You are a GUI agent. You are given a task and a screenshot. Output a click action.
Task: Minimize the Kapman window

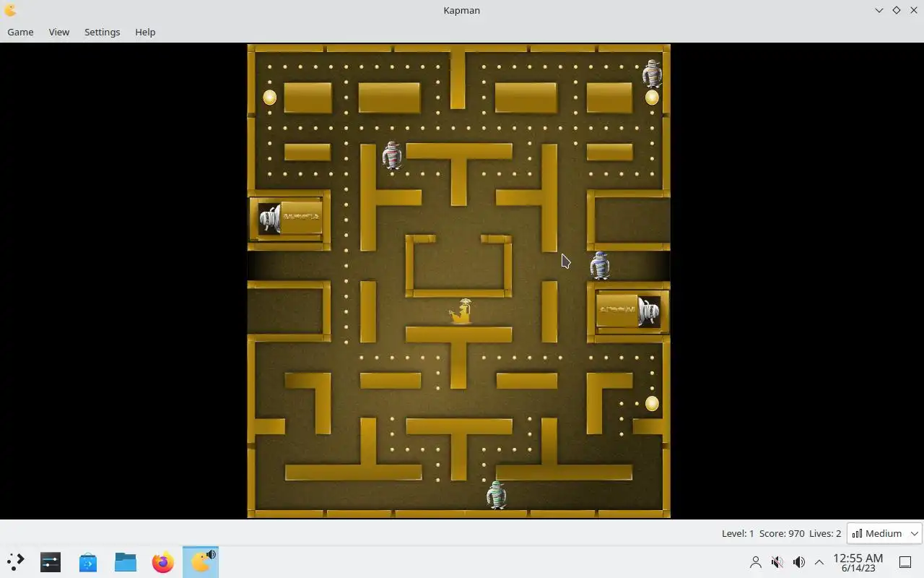pyautogui.click(x=879, y=10)
